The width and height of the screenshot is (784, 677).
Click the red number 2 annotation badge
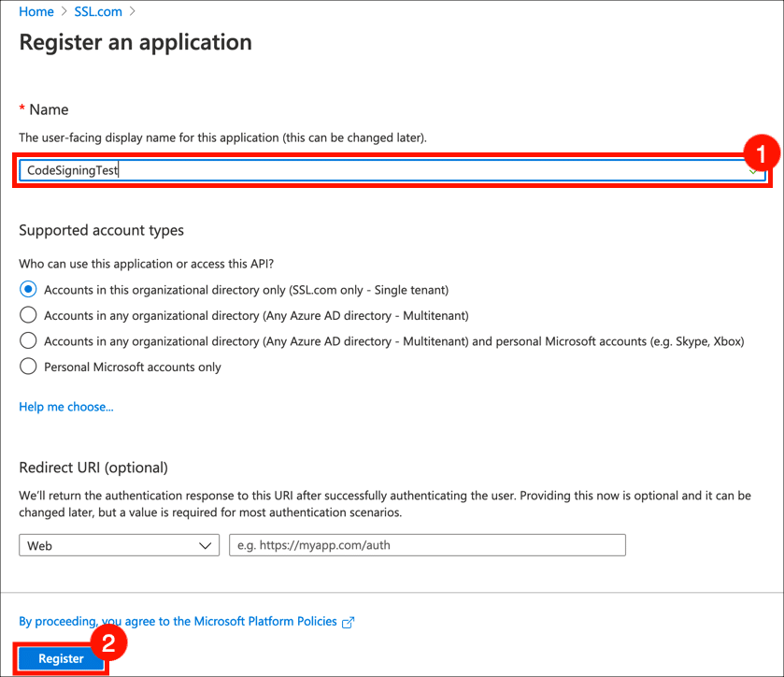click(x=107, y=642)
